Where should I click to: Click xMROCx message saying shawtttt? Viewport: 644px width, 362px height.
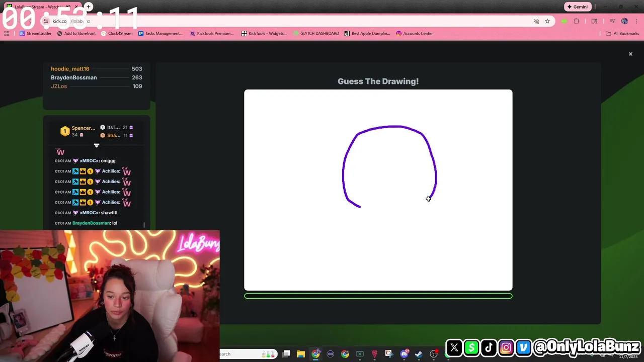[86, 213]
